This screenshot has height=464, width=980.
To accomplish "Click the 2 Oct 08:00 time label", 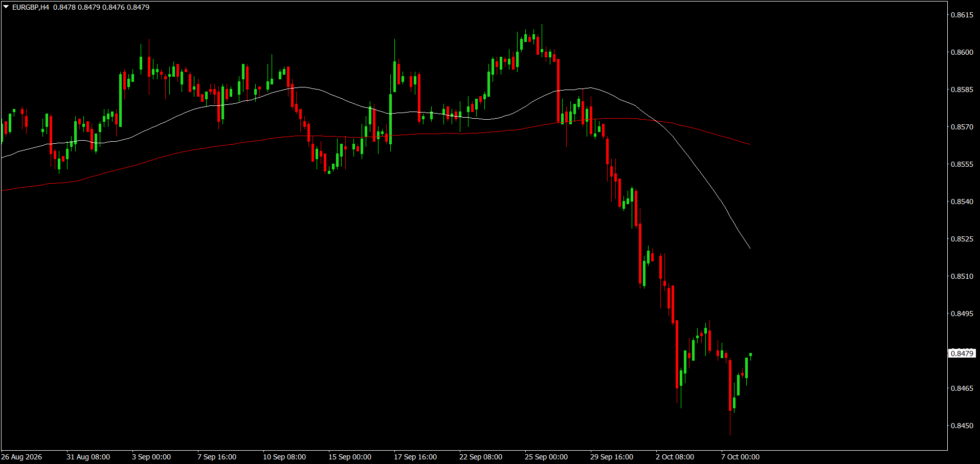I will coord(675,457).
